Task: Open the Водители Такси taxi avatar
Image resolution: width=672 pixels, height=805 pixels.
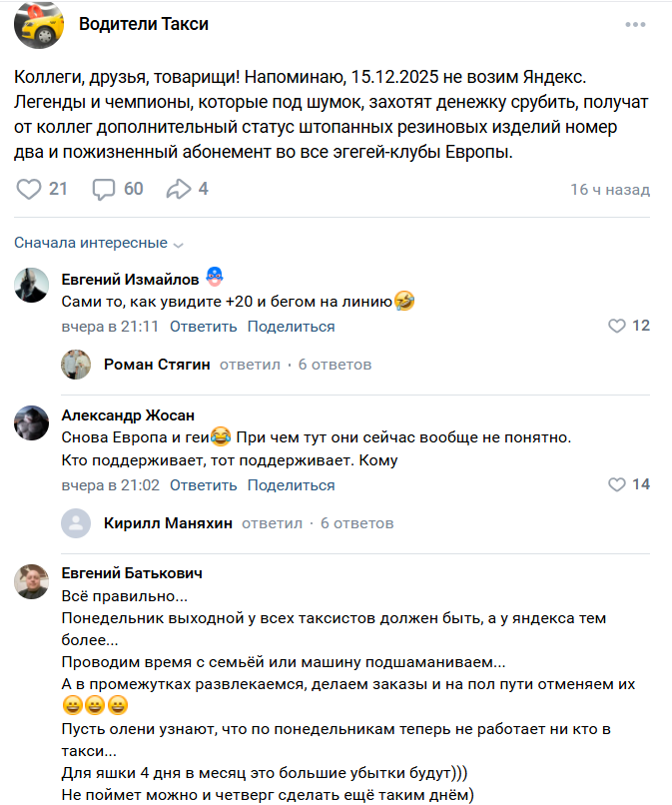Action: click(39, 24)
